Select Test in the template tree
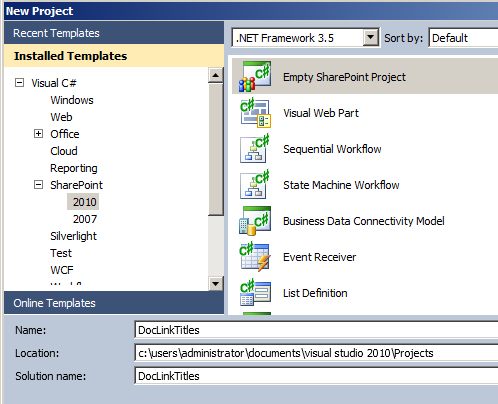The width and height of the screenshot is (498, 404). (61, 253)
